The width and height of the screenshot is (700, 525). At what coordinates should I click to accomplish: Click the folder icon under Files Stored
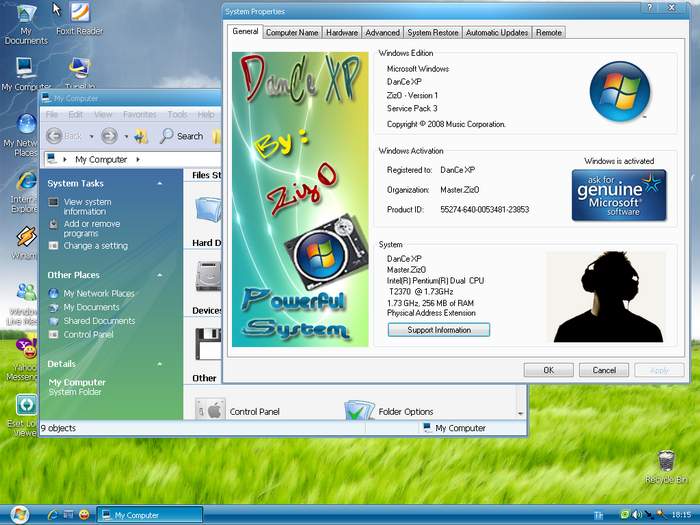[208, 209]
